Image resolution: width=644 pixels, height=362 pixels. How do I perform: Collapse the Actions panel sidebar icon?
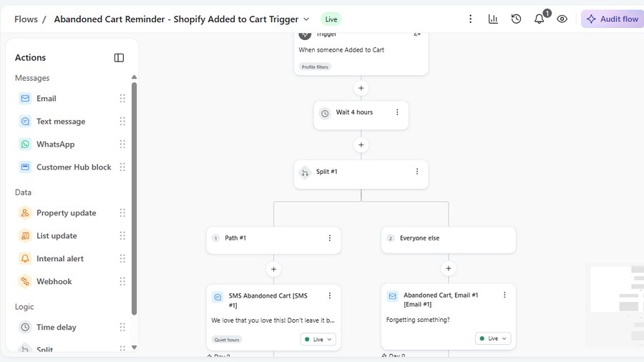pos(119,58)
